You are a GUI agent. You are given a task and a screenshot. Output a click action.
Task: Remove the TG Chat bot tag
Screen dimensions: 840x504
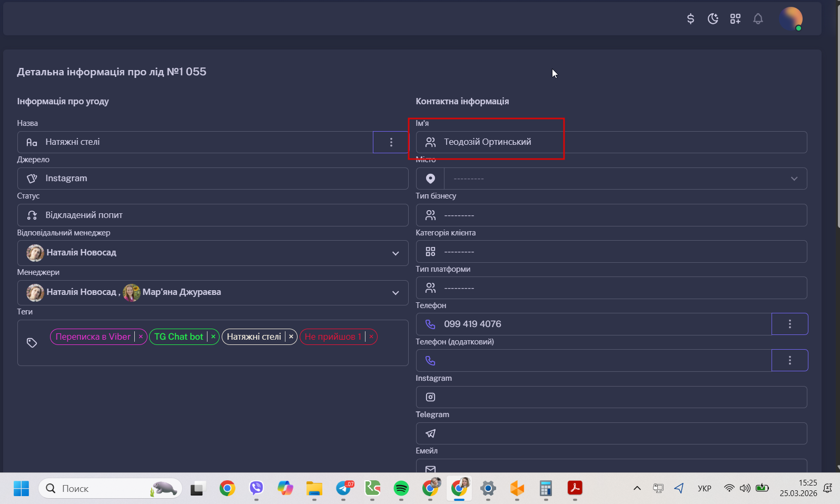pos(213,337)
